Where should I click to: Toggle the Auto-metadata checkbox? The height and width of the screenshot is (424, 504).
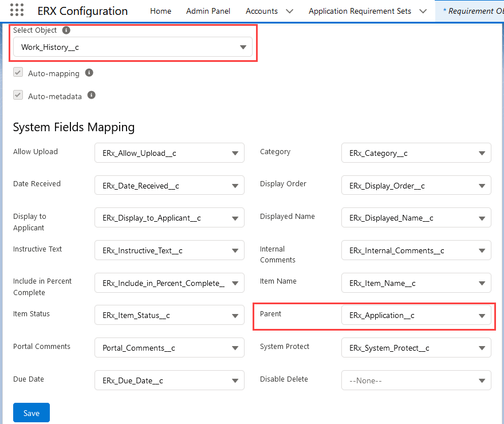18,96
